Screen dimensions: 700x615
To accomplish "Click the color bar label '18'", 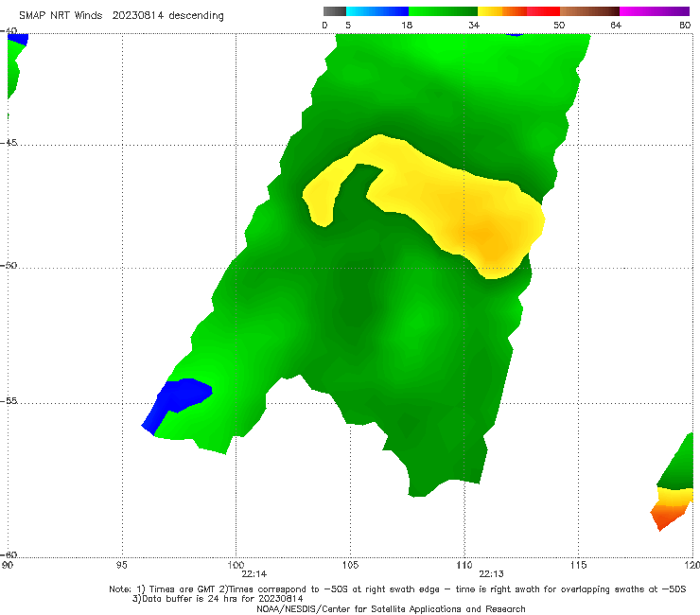I will pos(407,26).
